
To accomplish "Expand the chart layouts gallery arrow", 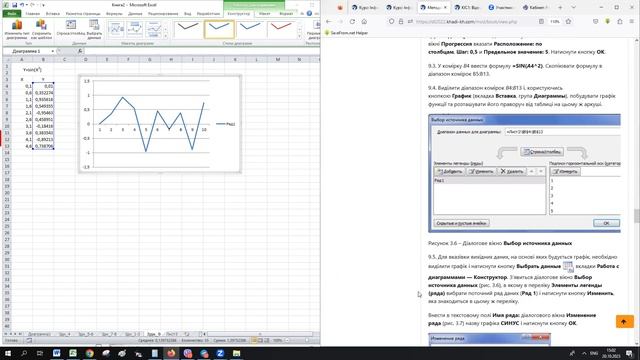I will [x=165, y=36].
